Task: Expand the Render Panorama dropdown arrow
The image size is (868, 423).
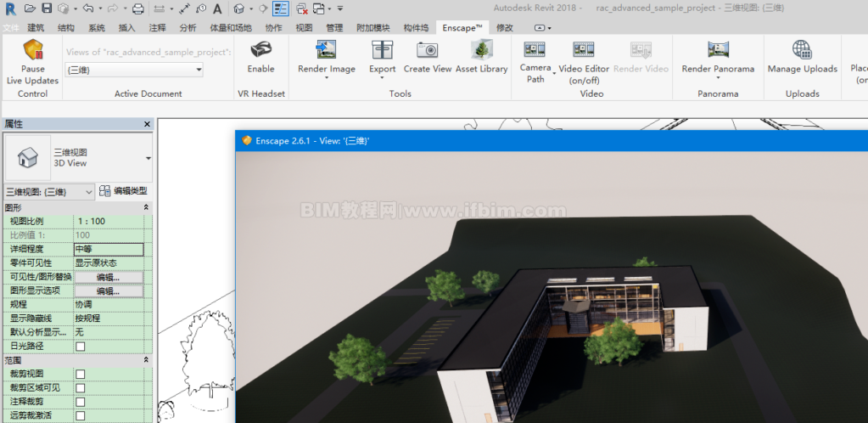Action: (718, 78)
